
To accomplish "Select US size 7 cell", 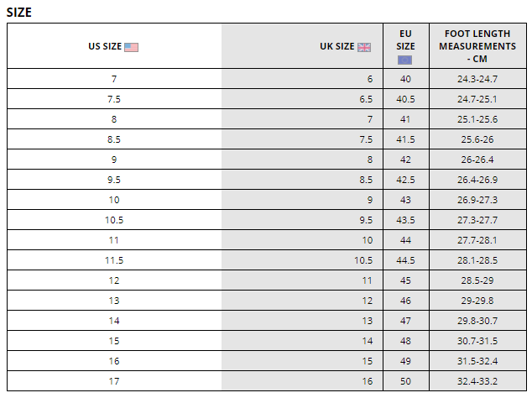I will tap(114, 79).
